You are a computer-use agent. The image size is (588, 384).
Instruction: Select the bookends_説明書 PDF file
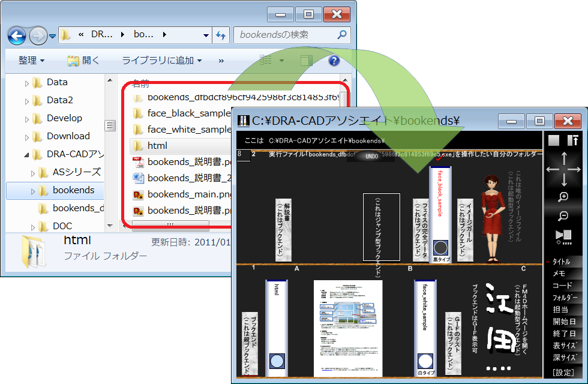[x=181, y=161]
